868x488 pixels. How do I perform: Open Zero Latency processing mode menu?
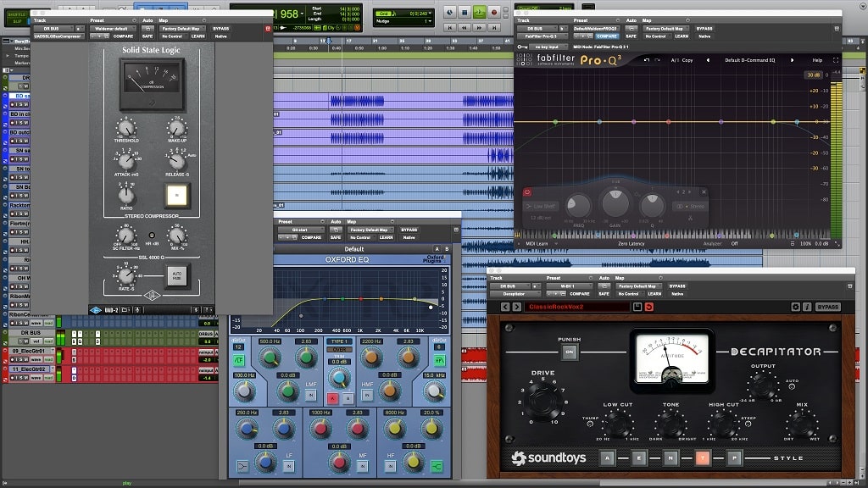click(x=631, y=243)
